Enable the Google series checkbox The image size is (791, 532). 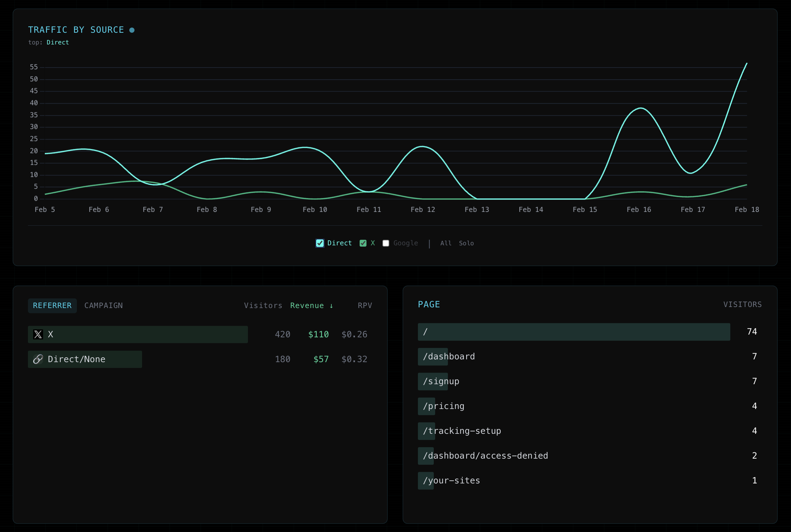[386, 243]
